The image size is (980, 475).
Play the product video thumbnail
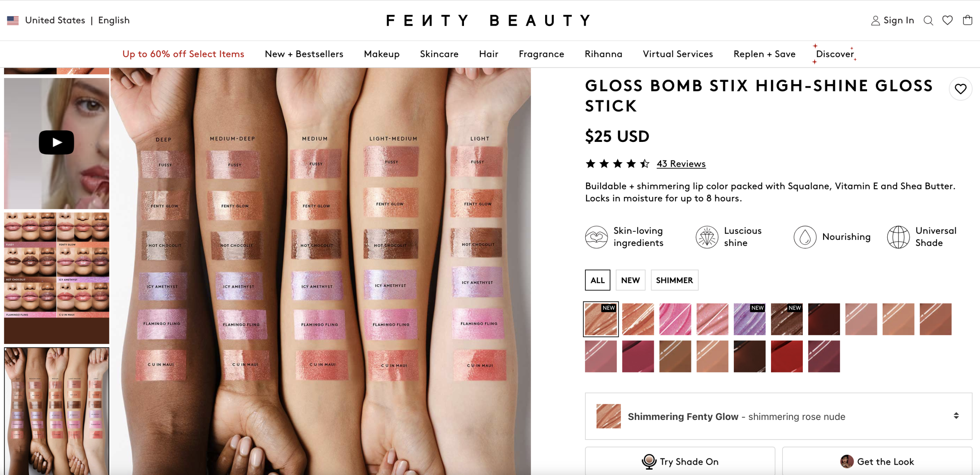[56, 143]
